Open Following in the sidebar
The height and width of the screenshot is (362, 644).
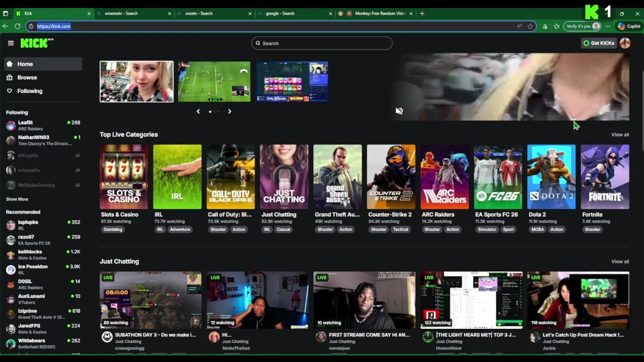coord(43,91)
